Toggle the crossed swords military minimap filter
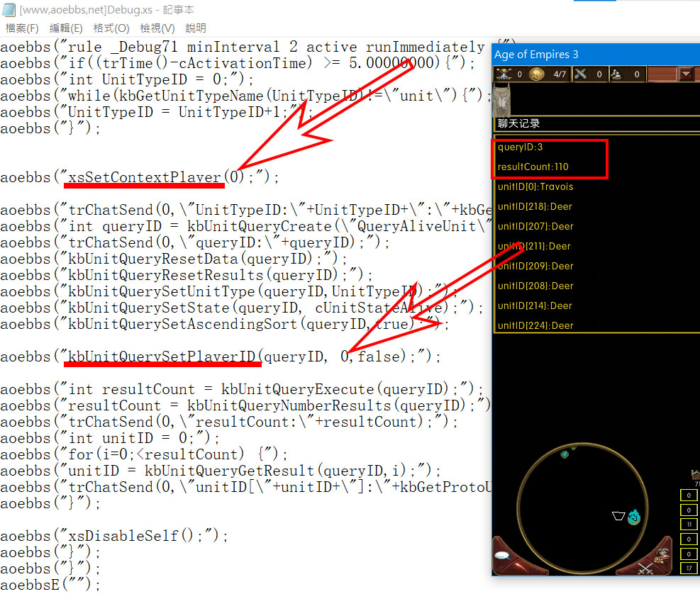This screenshot has height=594, width=700. click(645, 568)
